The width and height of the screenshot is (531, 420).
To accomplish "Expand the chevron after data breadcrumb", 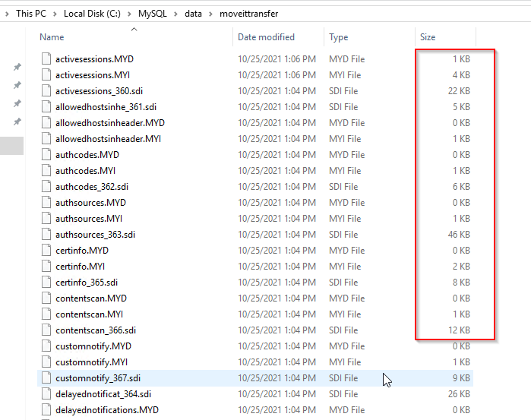I will coord(210,14).
